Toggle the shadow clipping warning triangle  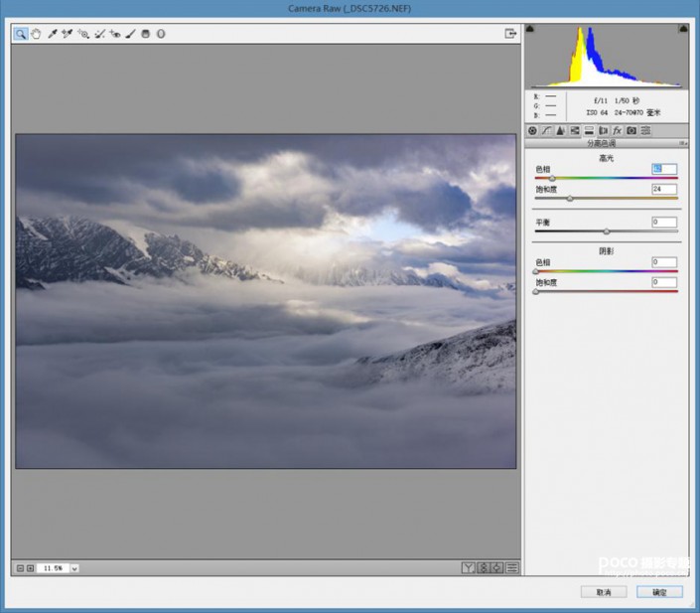click(x=530, y=28)
